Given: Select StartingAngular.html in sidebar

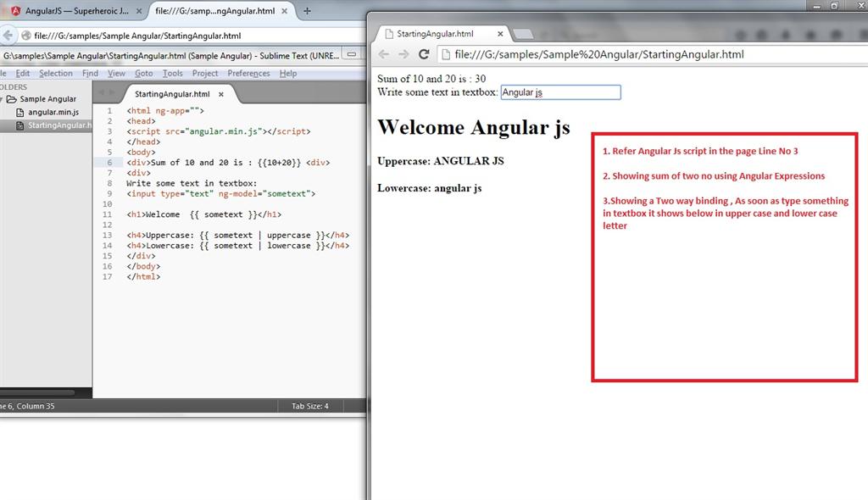Looking at the screenshot, I should (x=60, y=125).
